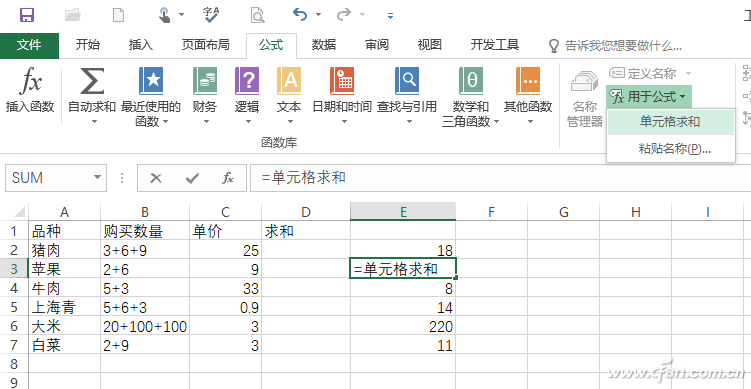Viewport: 751px width, 389px height.
Task: Choose 单元格求和 from the dropdown menu
Action: coord(671,122)
